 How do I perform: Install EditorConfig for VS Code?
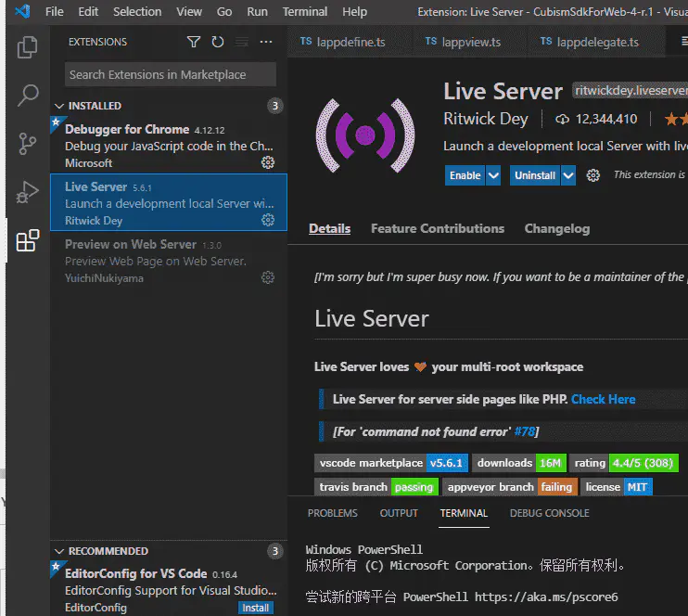[255, 608]
